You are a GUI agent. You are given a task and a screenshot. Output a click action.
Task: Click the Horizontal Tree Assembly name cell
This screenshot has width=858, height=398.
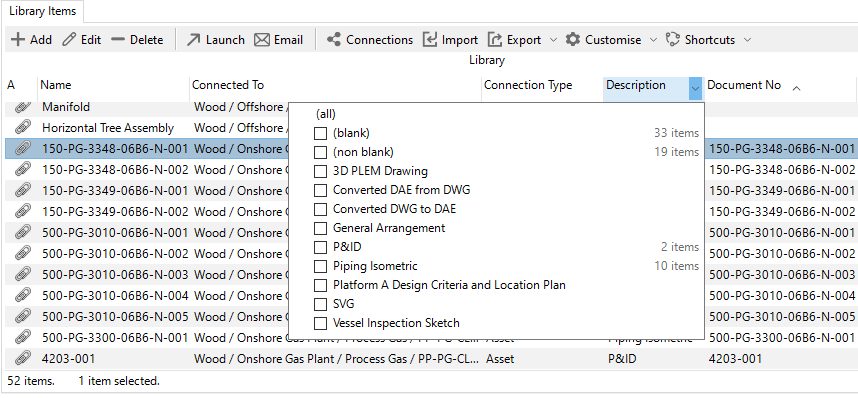click(108, 128)
